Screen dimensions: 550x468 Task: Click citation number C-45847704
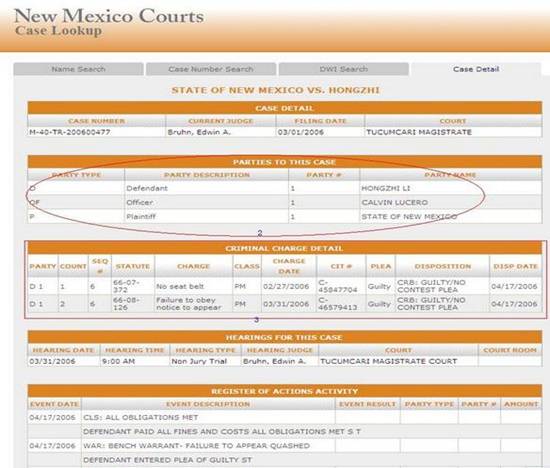tap(337, 286)
